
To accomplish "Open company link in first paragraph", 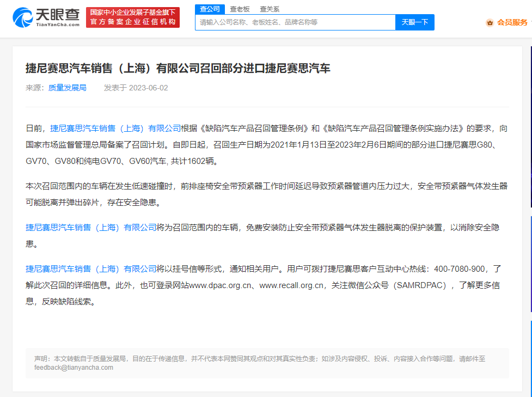I will coord(115,129).
